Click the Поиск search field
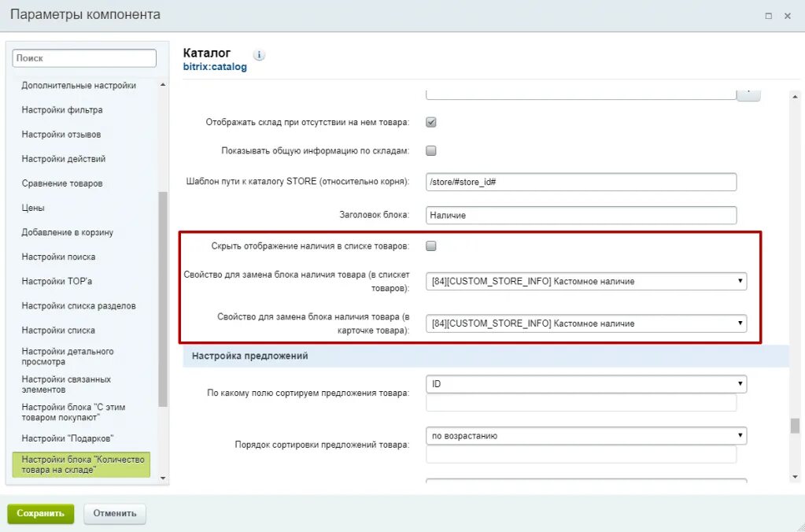This screenshot has width=805, height=532. pos(84,58)
